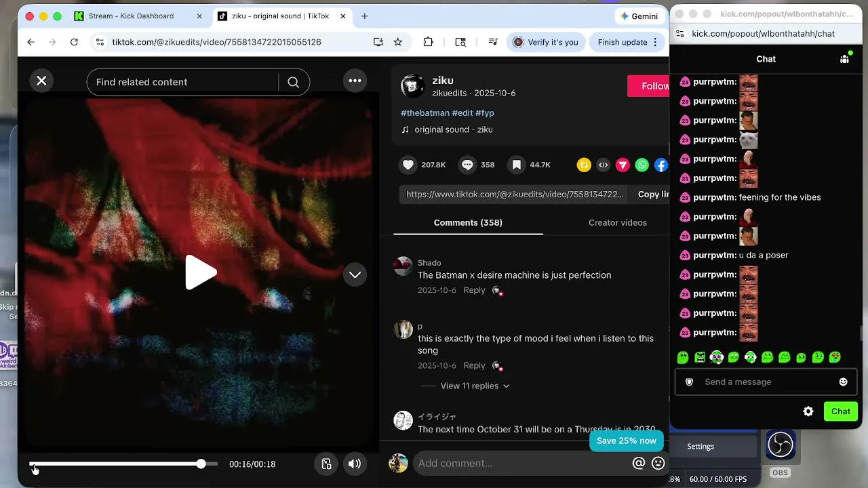The height and width of the screenshot is (488, 868).
Task: Click the Kick chat scrollbar
Action: pos(861,332)
